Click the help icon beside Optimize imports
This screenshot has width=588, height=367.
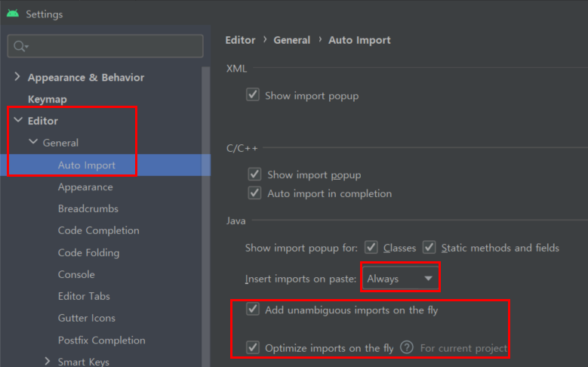click(407, 347)
